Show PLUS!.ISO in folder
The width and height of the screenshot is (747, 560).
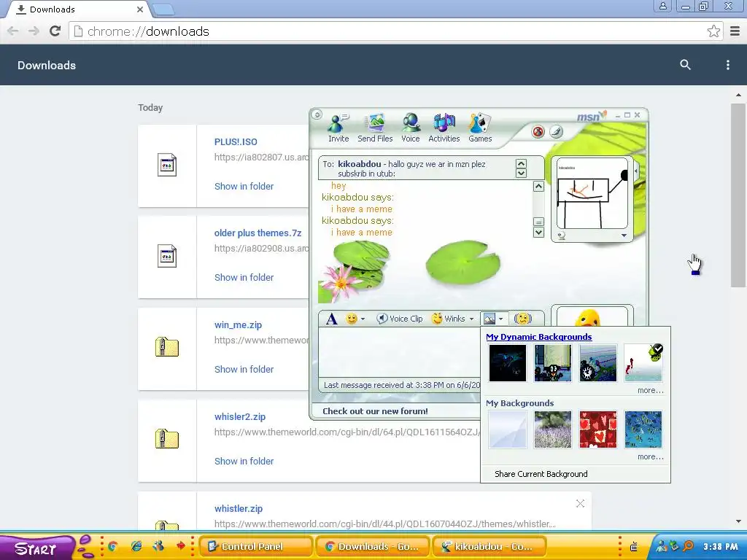(x=244, y=186)
